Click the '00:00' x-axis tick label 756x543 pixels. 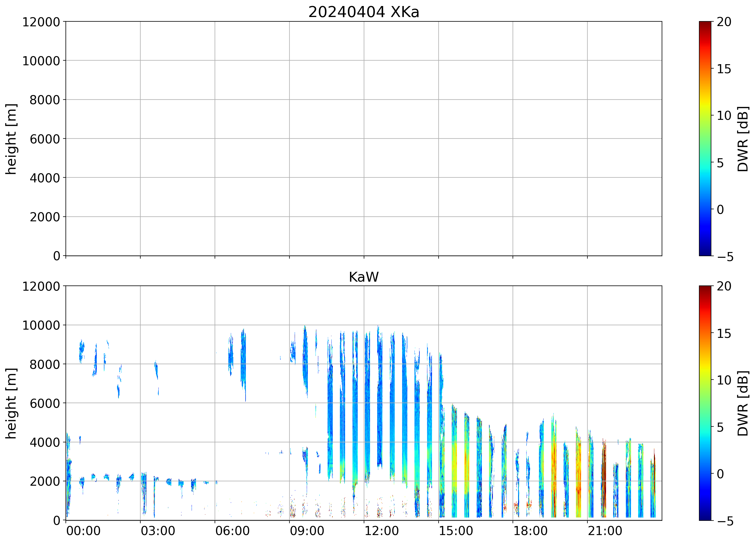coord(83,531)
